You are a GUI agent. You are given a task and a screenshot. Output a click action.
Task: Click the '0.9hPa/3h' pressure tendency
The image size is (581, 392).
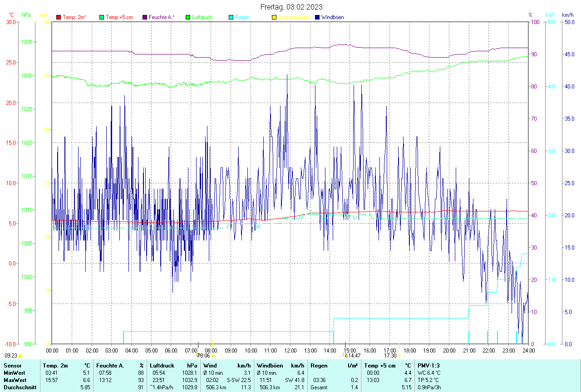(x=429, y=387)
